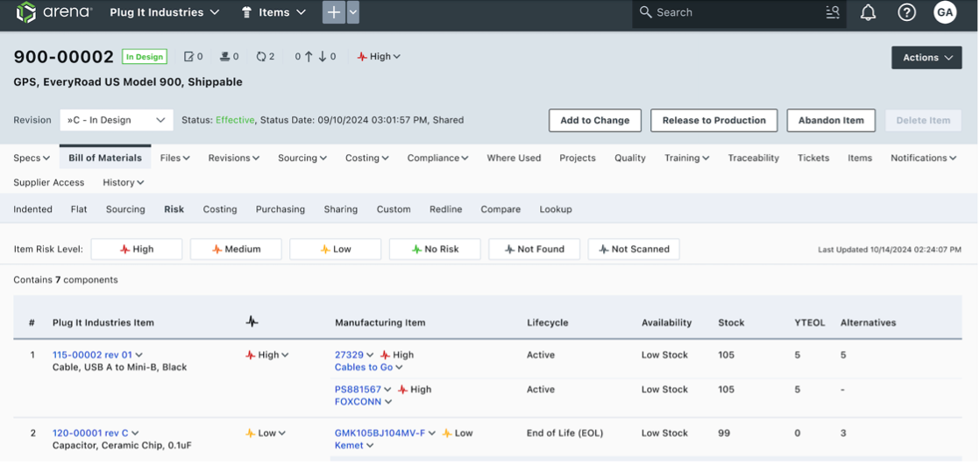The width and height of the screenshot is (980, 465).
Task: Click the revisions cycle icon showing 2
Action: [265, 57]
